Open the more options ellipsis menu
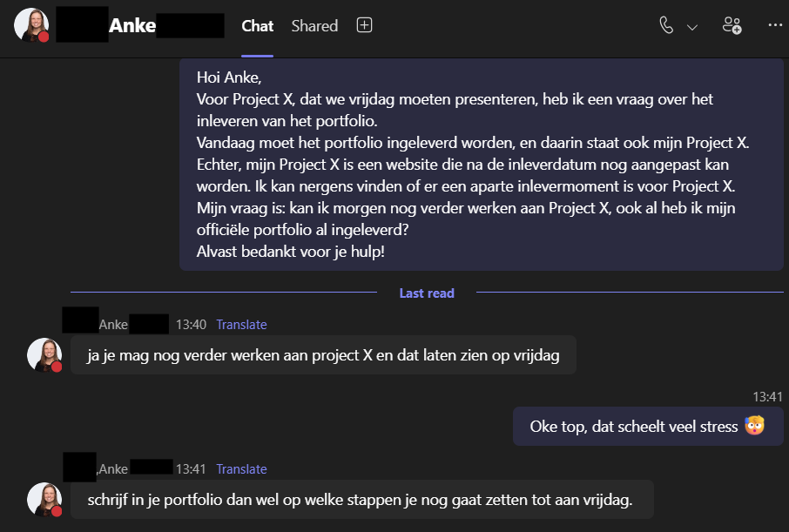 click(775, 25)
